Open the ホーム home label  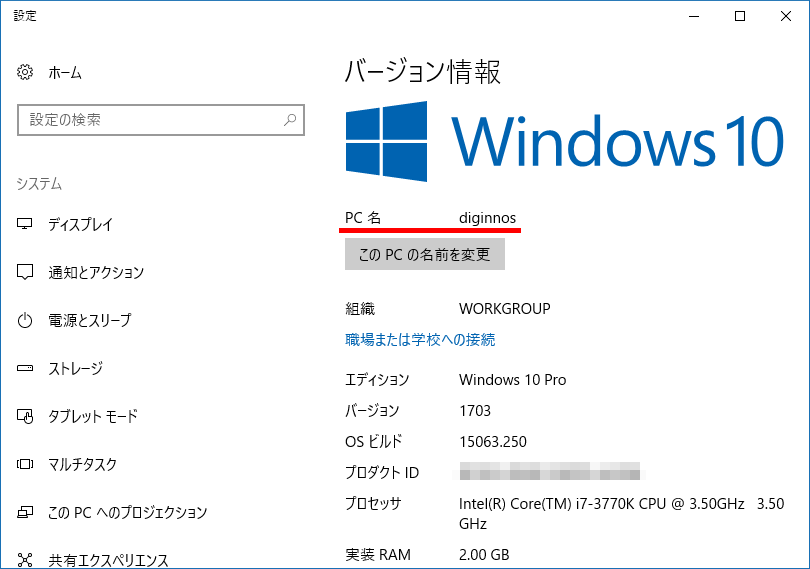pos(65,73)
